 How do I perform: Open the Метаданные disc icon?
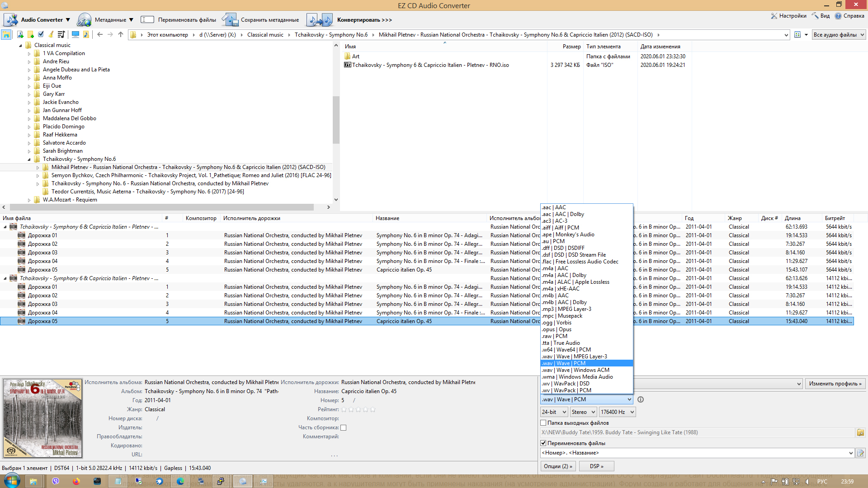[x=84, y=20]
